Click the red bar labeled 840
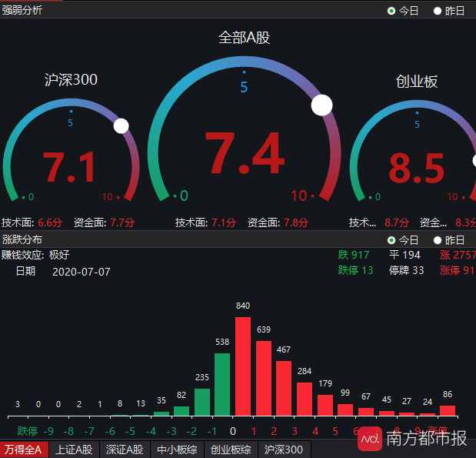This screenshot has width=476, height=458. click(243, 366)
